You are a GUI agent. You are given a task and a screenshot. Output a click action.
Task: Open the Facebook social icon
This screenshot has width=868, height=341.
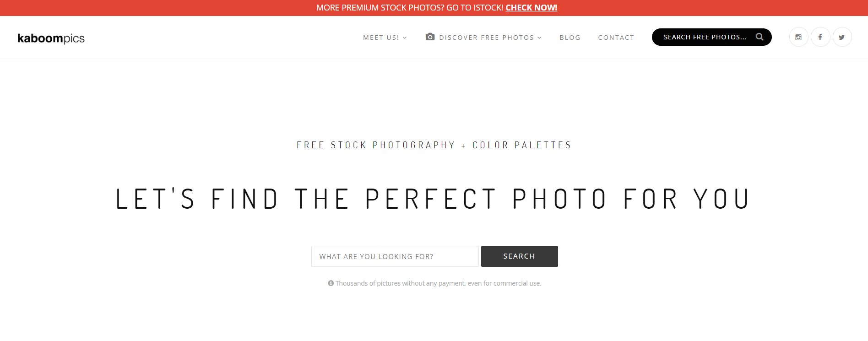[820, 37]
